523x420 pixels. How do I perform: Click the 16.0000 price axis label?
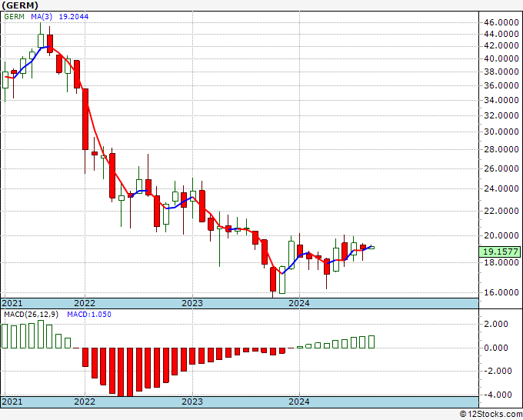501,292
